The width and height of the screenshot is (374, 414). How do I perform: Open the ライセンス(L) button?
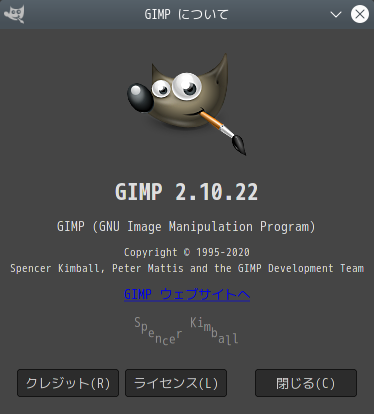pos(176,383)
